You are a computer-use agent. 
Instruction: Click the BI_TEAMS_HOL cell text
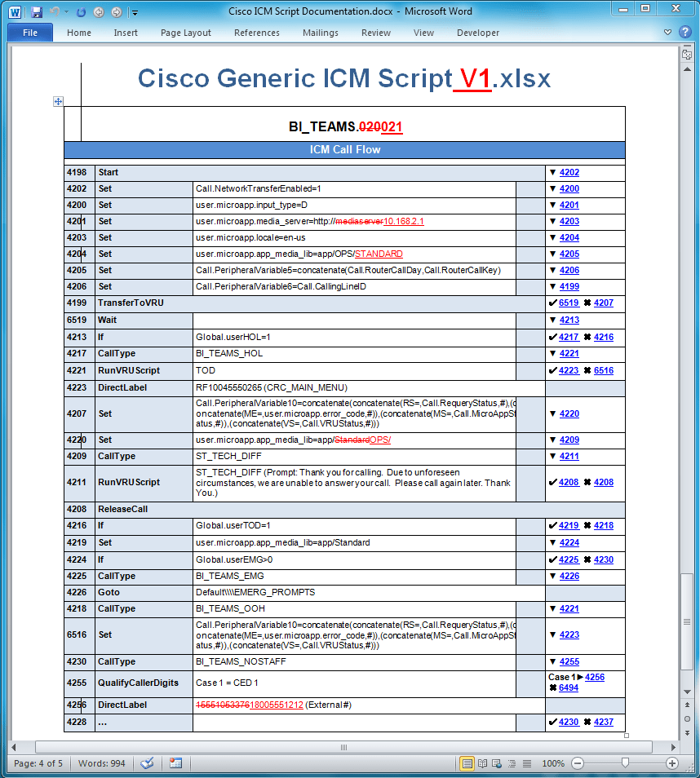229,354
